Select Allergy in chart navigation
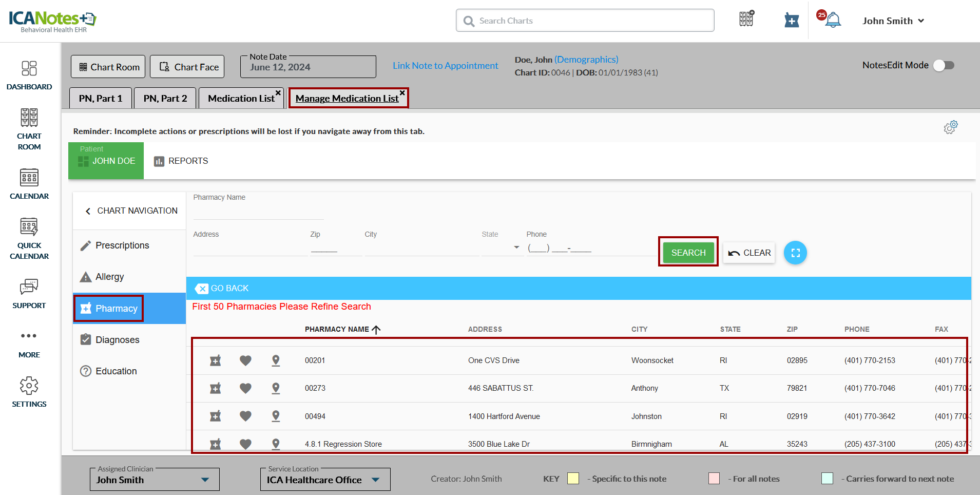The height and width of the screenshot is (495, 980). (x=109, y=277)
